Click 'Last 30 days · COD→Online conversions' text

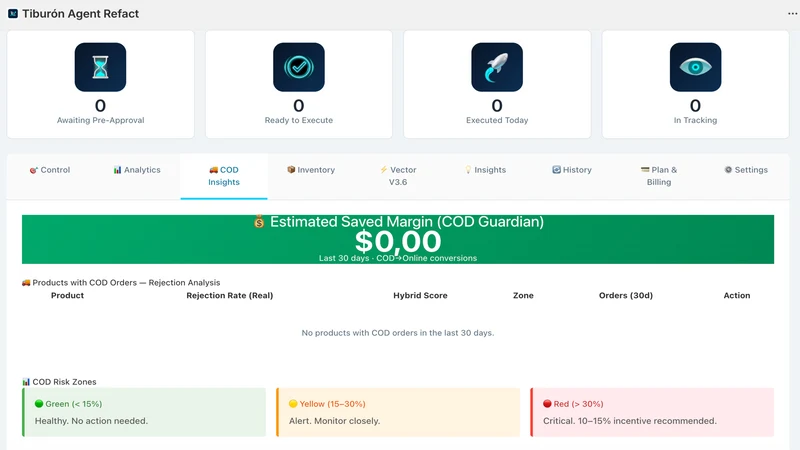pos(398,258)
